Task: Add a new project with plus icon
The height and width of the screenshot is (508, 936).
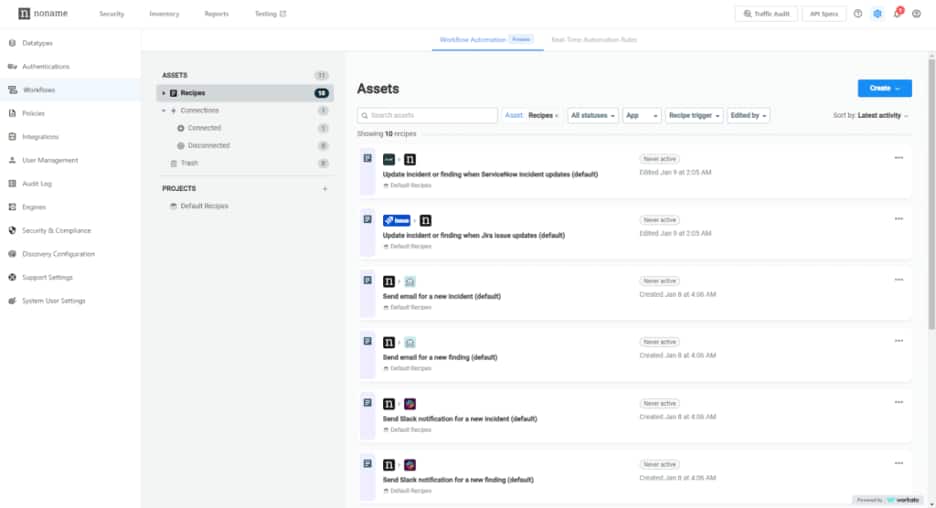Action: tap(324, 188)
